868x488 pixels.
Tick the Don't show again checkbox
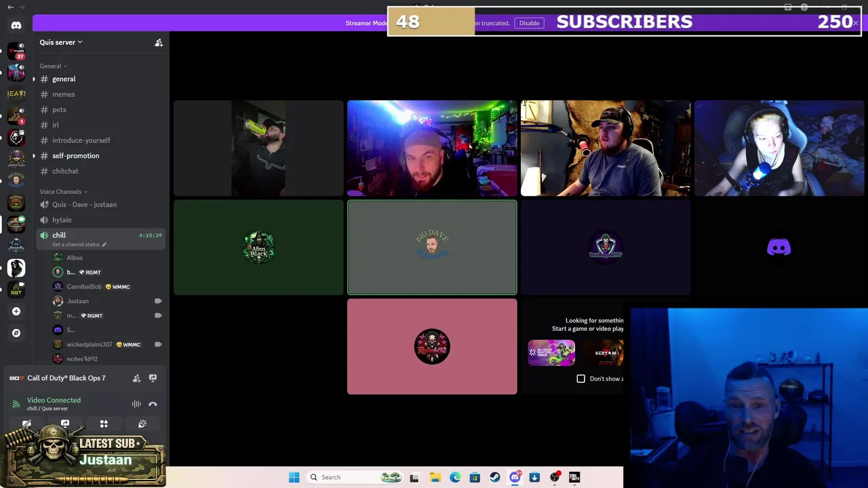[x=580, y=378]
